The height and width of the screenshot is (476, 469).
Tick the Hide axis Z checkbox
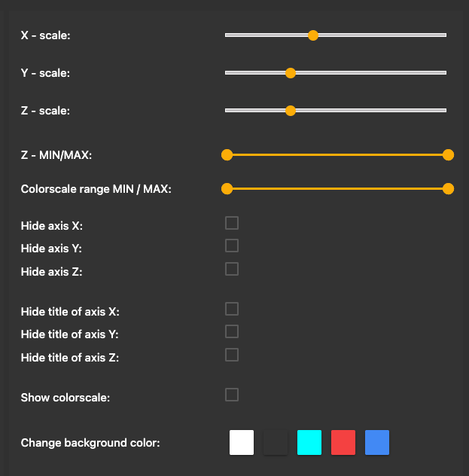coord(232,269)
